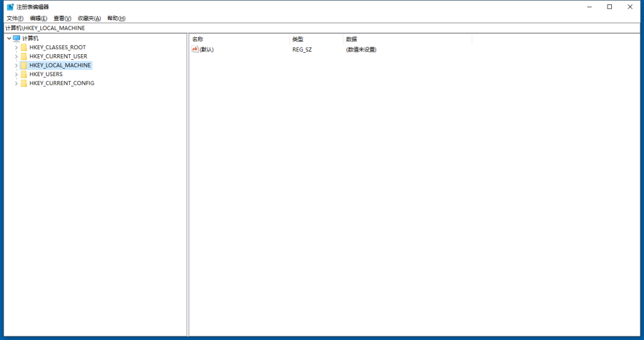
Task: Collapse the 计算机 root node arrow
Action: [9, 38]
